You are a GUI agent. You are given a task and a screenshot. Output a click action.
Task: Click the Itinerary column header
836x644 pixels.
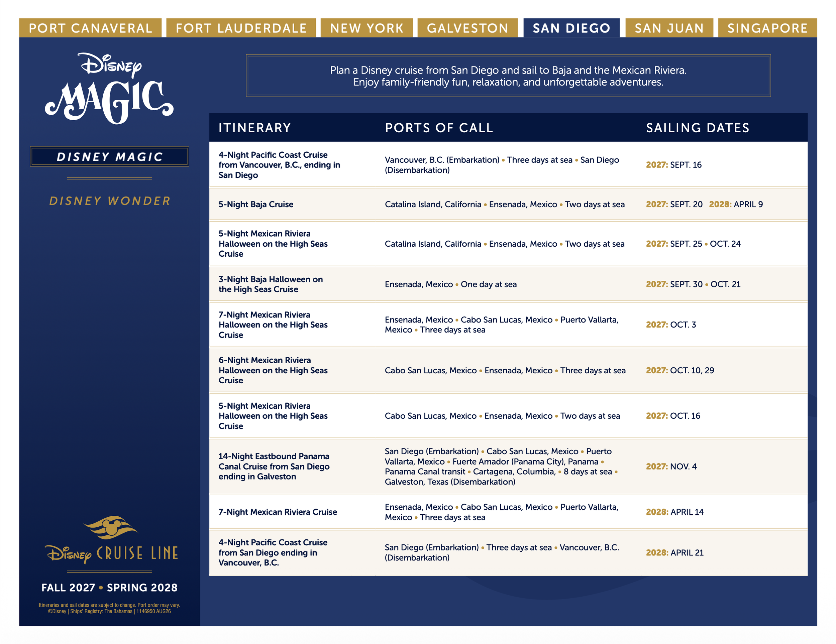click(x=254, y=128)
